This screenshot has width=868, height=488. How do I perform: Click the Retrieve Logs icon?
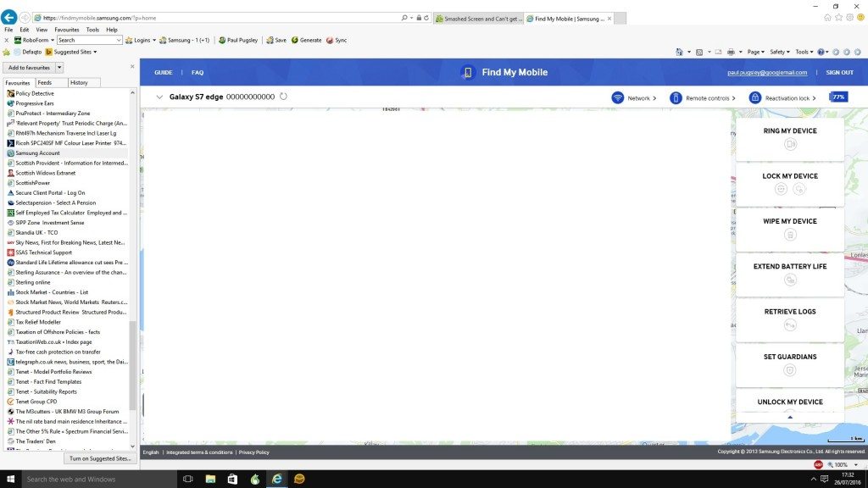tap(790, 325)
